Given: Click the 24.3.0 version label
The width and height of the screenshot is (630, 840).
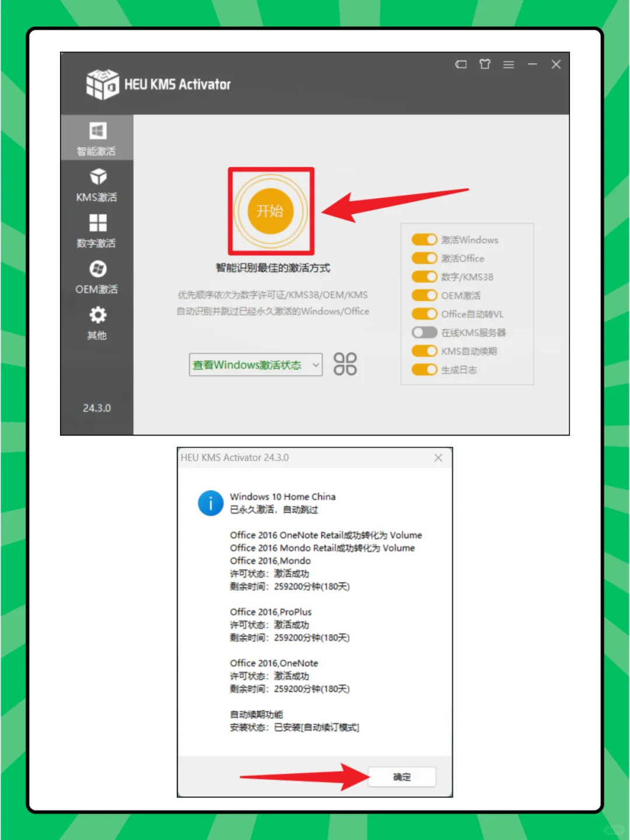Looking at the screenshot, I should [x=97, y=408].
